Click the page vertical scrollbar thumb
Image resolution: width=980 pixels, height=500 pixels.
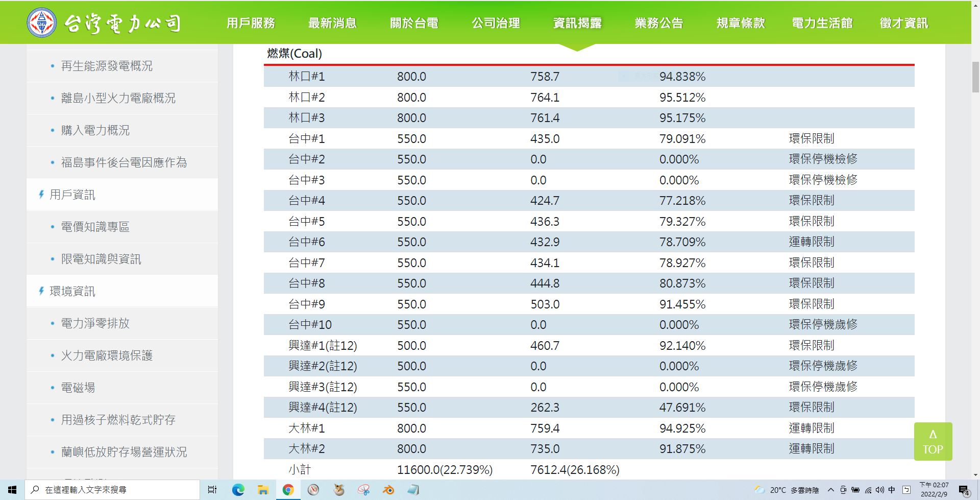click(x=975, y=78)
